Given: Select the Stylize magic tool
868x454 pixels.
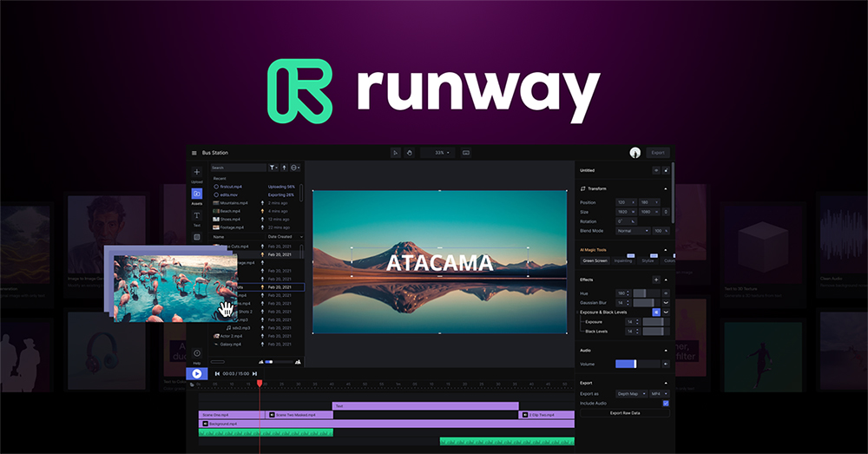Looking at the screenshot, I should pos(648,260).
